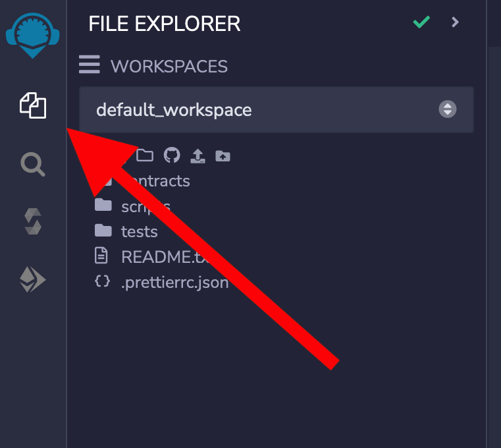This screenshot has width=501, height=448.
Task: Click the GitHub gist publish icon
Action: [x=172, y=155]
